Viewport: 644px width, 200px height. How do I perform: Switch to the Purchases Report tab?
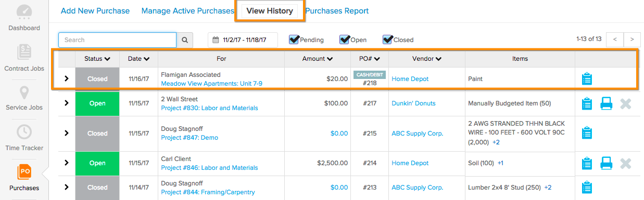click(x=337, y=11)
